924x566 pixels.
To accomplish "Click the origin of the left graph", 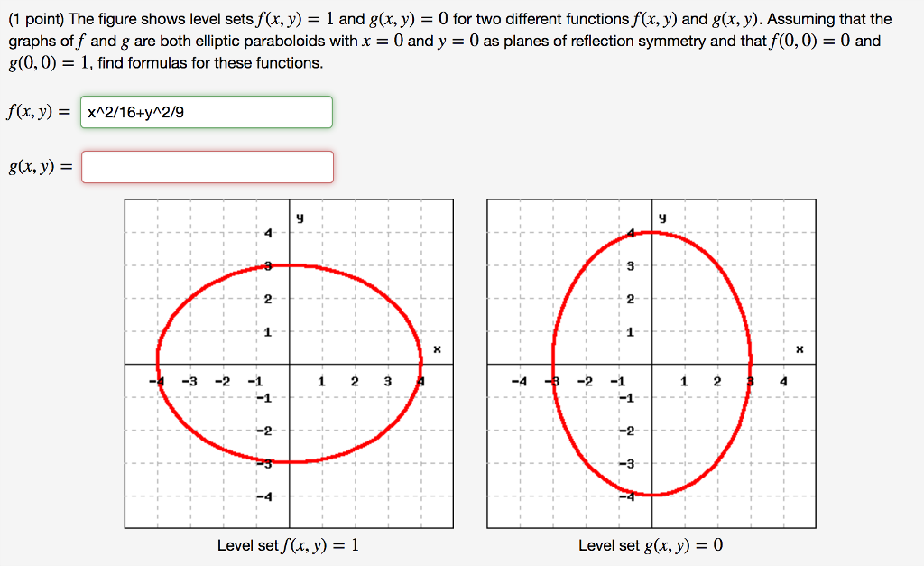I will [289, 364].
